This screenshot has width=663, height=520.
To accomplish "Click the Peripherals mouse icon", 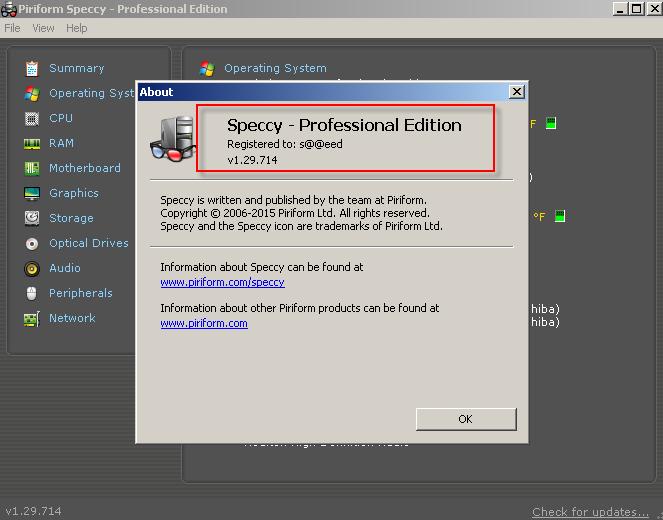I will (x=32, y=293).
